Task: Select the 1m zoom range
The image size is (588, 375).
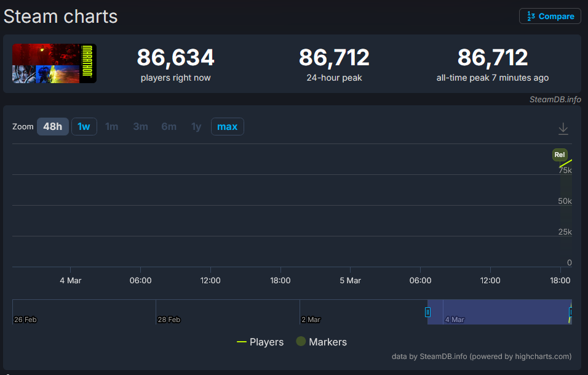Action: [x=112, y=126]
